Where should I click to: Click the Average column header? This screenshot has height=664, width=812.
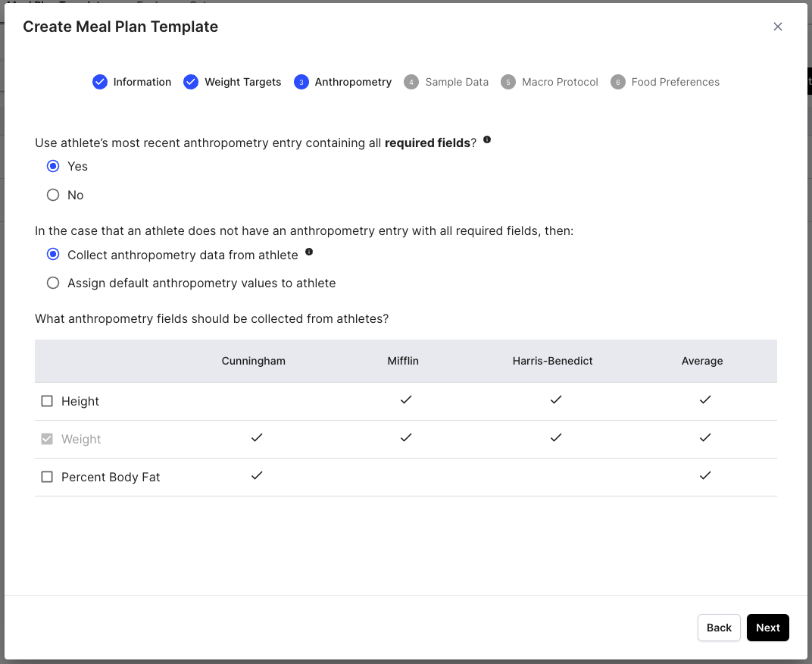[x=702, y=361]
